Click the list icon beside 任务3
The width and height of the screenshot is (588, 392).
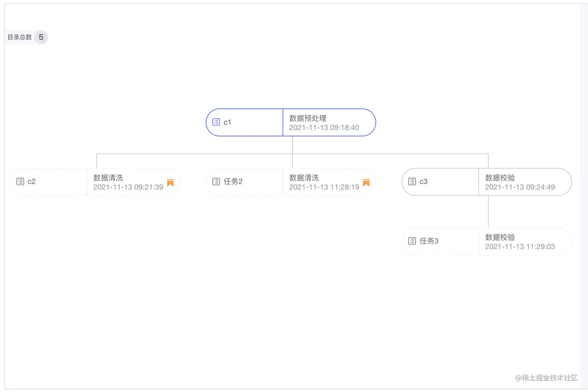pos(412,241)
